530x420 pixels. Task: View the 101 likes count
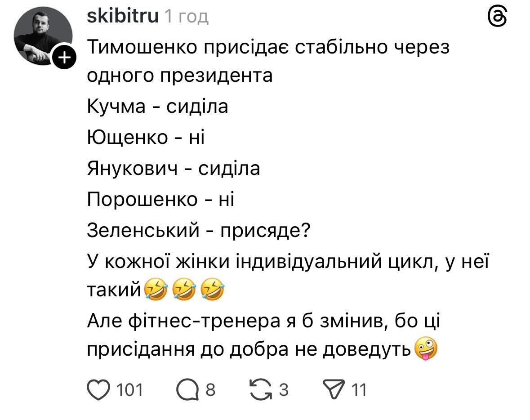[129, 390]
